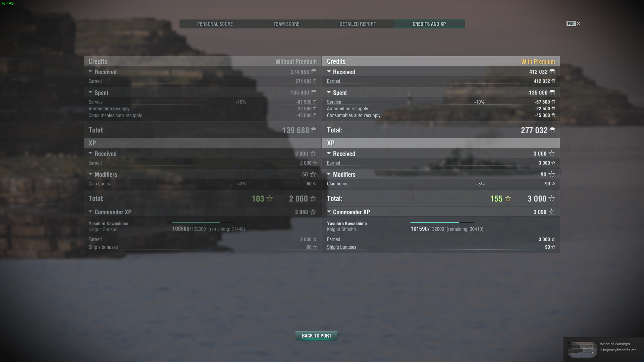644x362 pixels.
Task: Click Ship's bonuses row showing 60
Action: pyautogui.click(x=203, y=247)
